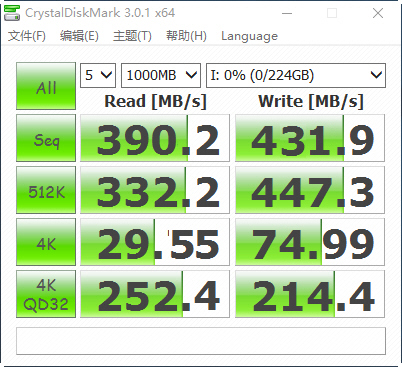Minimize the CrystalDiskMark window
This screenshot has width=402, height=367.
[287, 13]
